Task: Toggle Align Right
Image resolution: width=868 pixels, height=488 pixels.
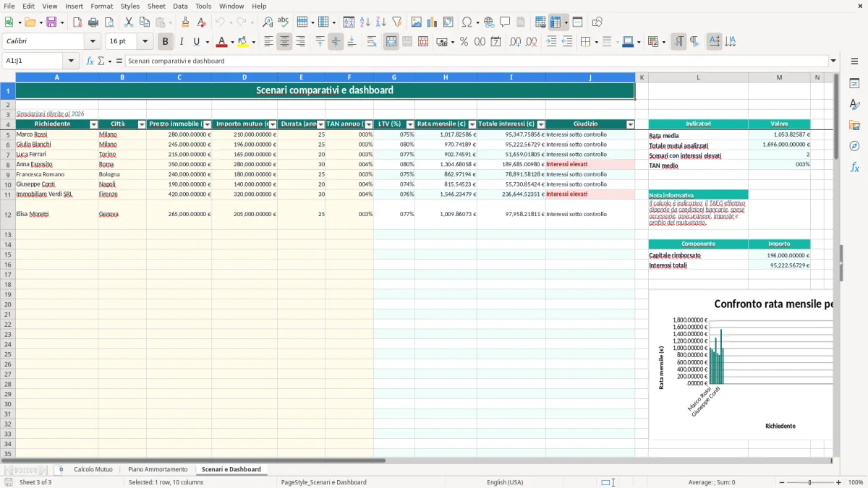Action: [300, 42]
